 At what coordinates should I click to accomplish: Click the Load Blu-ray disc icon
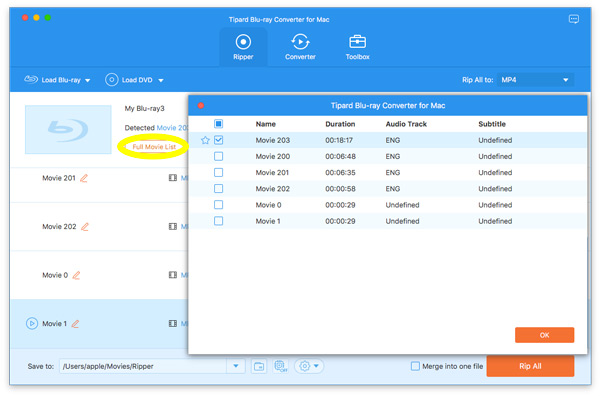tap(31, 80)
